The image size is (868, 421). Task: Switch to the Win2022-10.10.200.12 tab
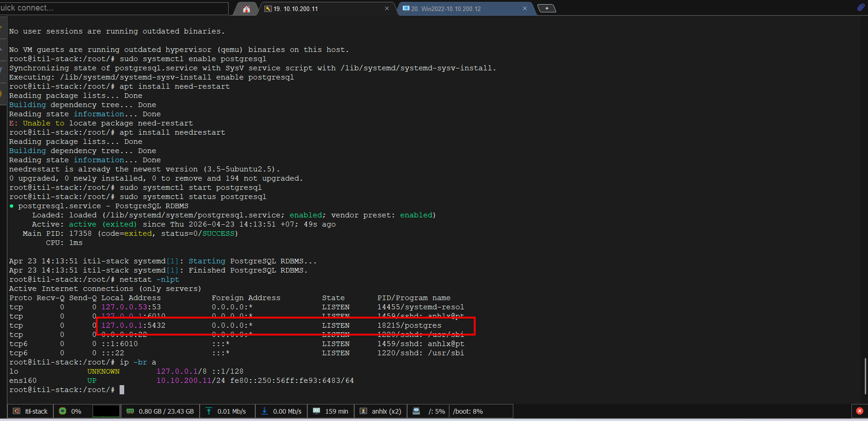[445, 9]
